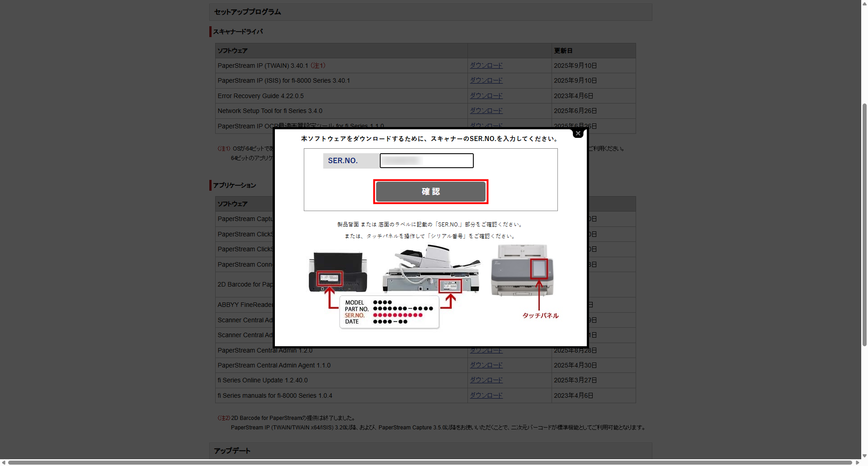This screenshot has height=466, width=868.
Task: Download PaperStream IP (TWAIN) 3.40.1
Action: coord(486,66)
